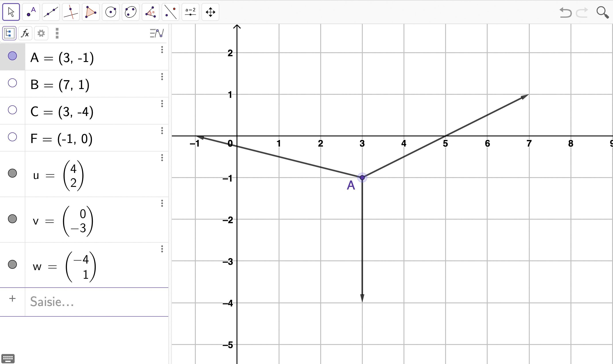Open more options for A = (3, -1)

pyautogui.click(x=162, y=50)
